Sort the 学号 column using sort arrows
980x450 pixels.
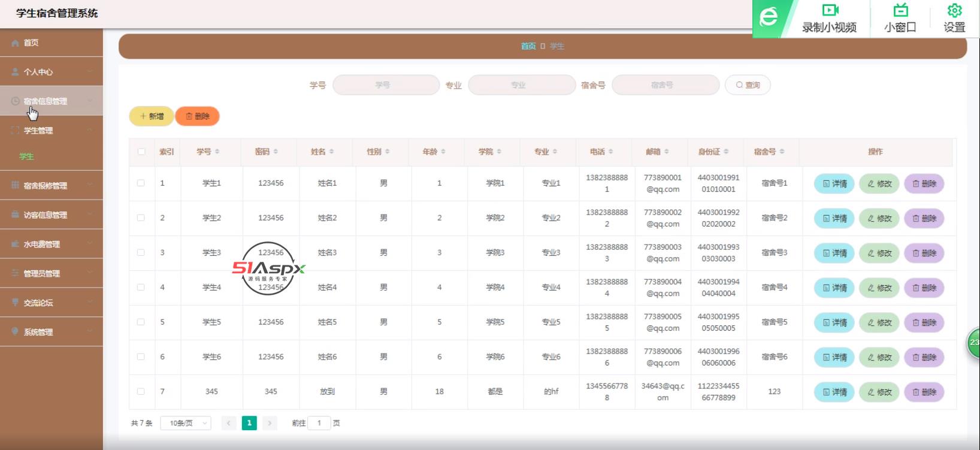click(x=217, y=152)
